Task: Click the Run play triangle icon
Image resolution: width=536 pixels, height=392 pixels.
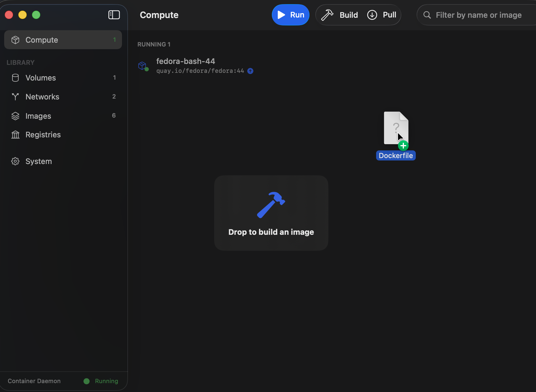Action: pos(281,15)
